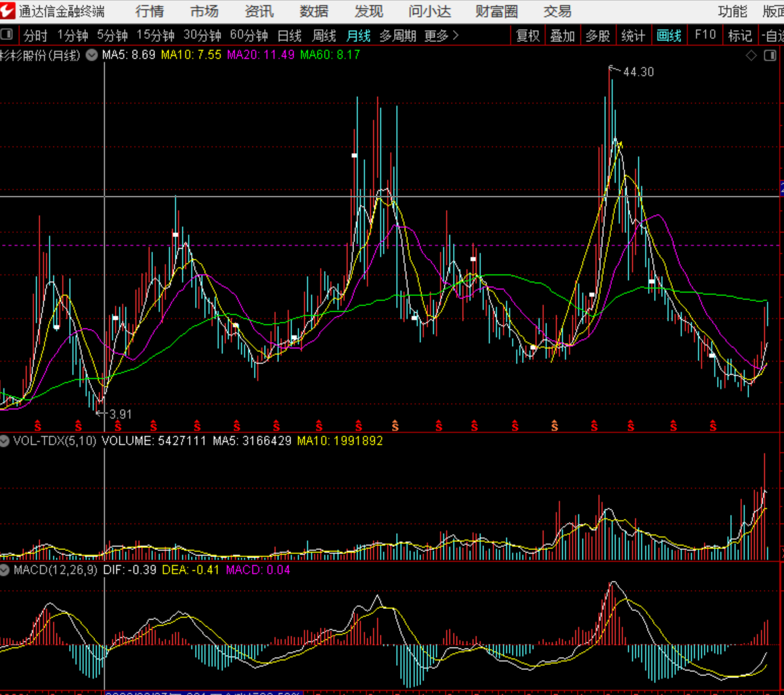Screen dimensions: 784x695
Task: Toggle 复权 price adjustment
Action: click(x=527, y=35)
